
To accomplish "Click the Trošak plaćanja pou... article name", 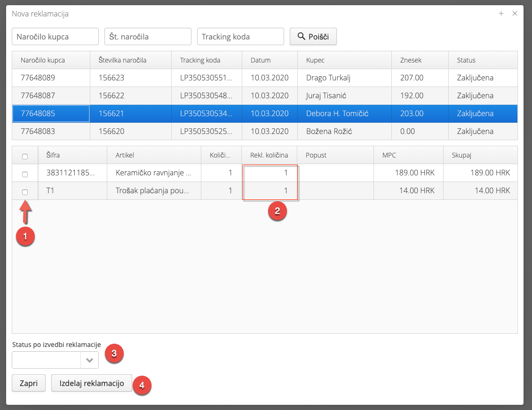I will pos(152,190).
